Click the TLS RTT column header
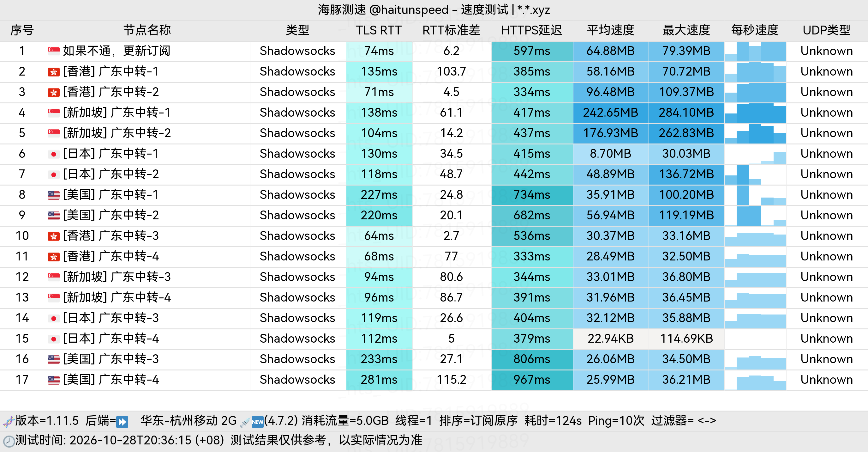868x452 pixels. 379,30
